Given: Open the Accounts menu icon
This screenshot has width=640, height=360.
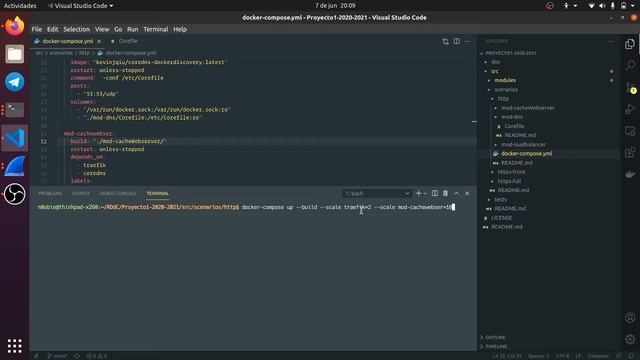Looking at the screenshot, I should [x=630, y=318].
